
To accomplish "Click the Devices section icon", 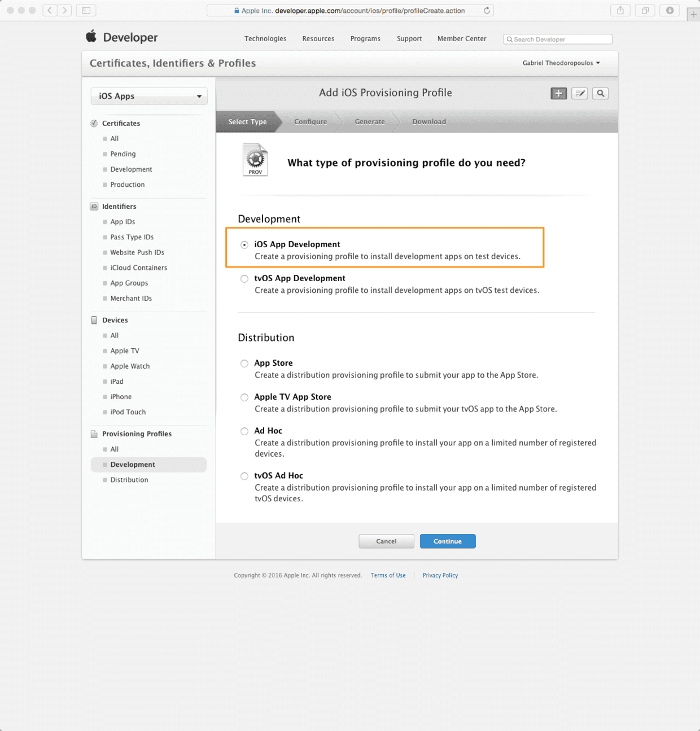I will point(94,320).
